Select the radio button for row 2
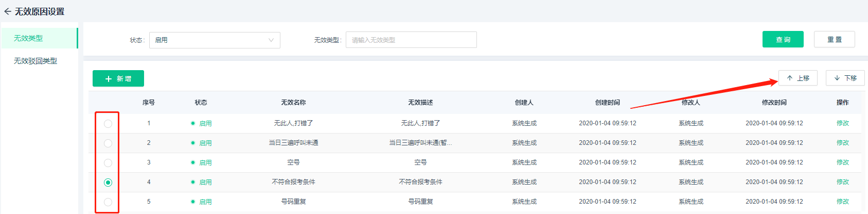The image size is (868, 214). coord(108,143)
